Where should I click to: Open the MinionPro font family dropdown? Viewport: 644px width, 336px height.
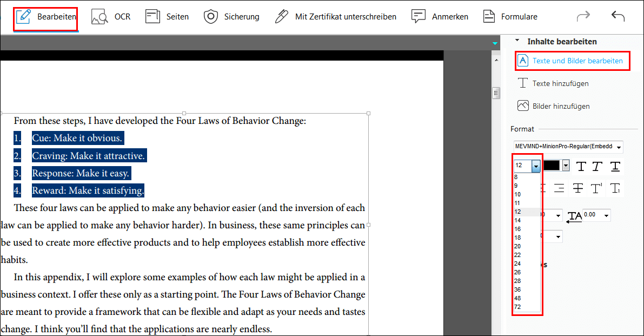pos(568,147)
